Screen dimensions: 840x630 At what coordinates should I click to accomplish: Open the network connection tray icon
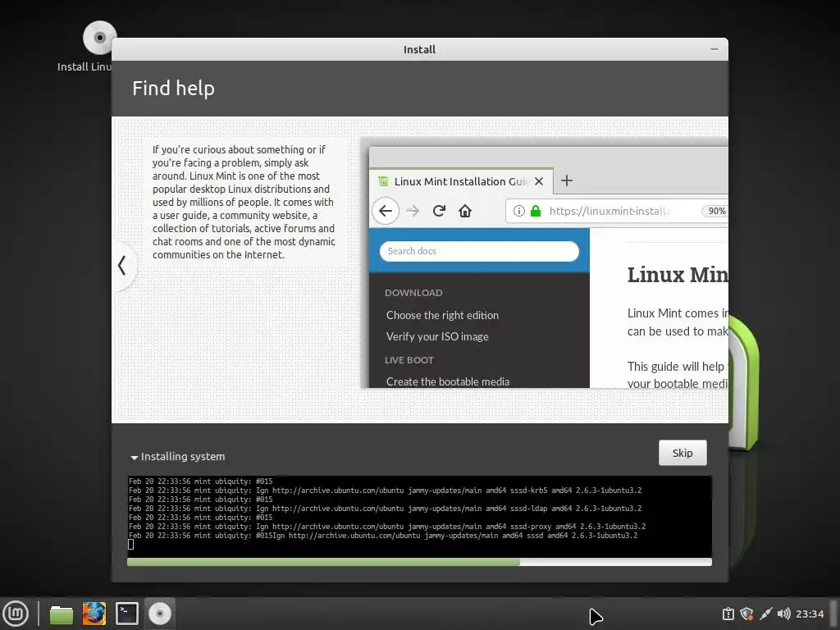pyautogui.click(x=765, y=614)
